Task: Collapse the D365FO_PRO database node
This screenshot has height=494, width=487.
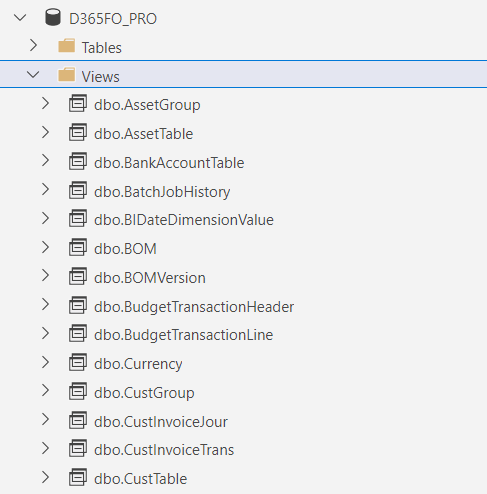Action: coord(20,17)
